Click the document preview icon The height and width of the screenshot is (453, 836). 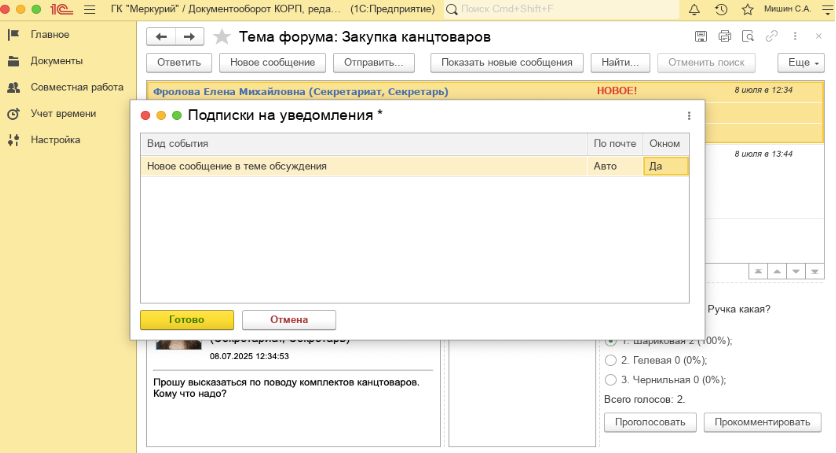(748, 37)
